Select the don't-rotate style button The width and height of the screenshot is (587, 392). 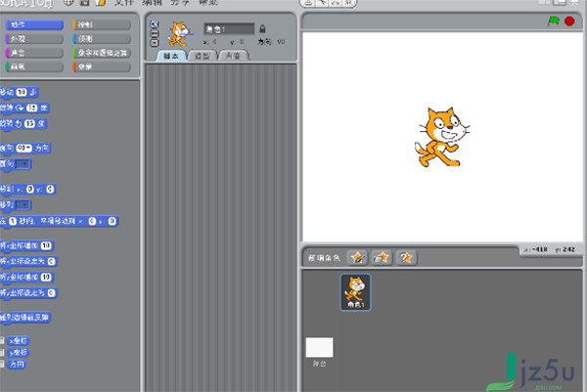click(155, 43)
